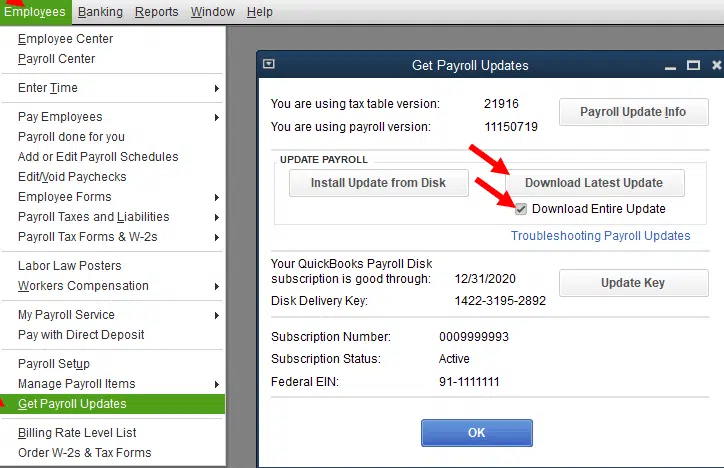Select Disk Delivery Key 1422-3195-2892

(x=500, y=301)
